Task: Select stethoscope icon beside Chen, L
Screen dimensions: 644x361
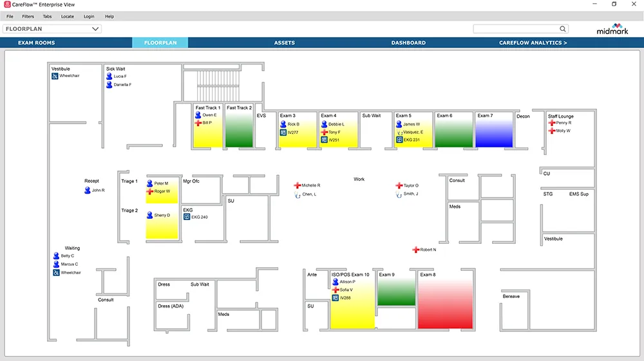Action: pyautogui.click(x=298, y=194)
